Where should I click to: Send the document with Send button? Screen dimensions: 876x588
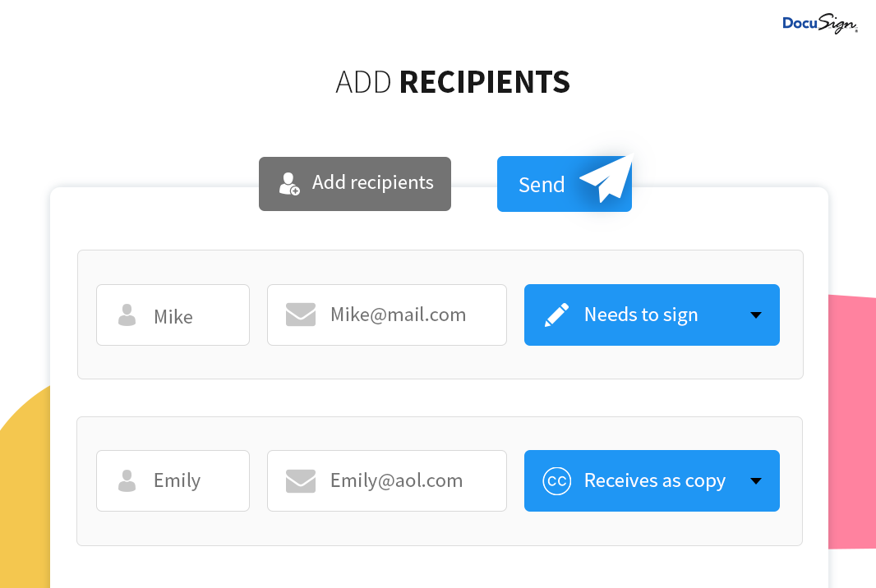coord(565,184)
